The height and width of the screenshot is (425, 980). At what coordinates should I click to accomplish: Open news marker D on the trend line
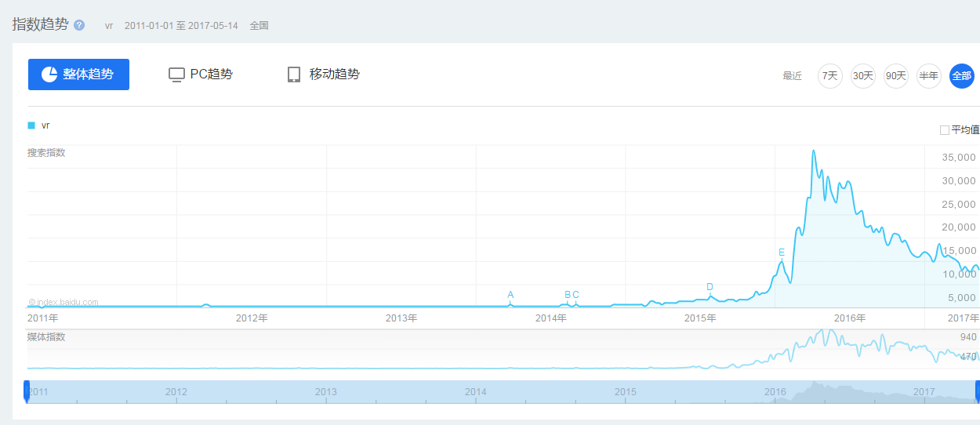(x=710, y=287)
